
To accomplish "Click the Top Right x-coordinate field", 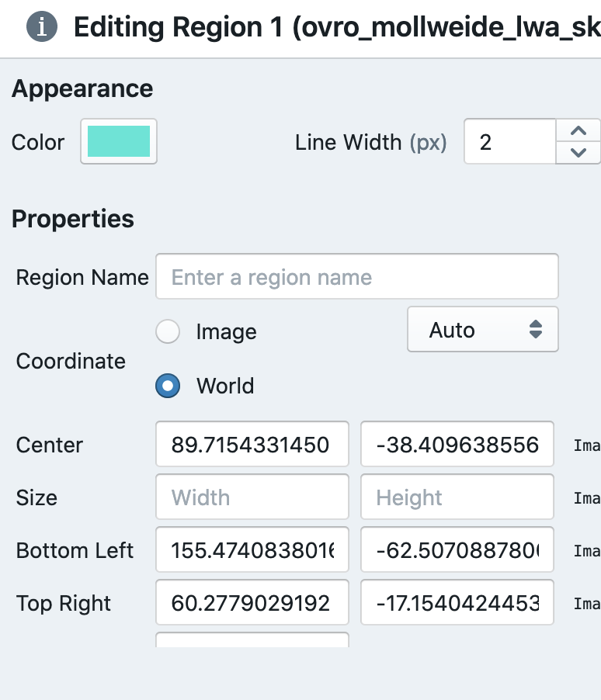I will pyautogui.click(x=252, y=602).
